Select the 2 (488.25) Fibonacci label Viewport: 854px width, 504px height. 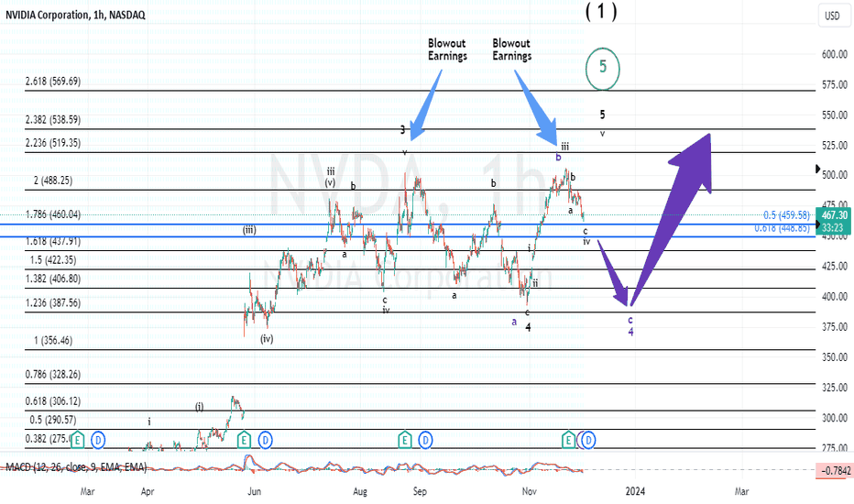click(x=53, y=181)
